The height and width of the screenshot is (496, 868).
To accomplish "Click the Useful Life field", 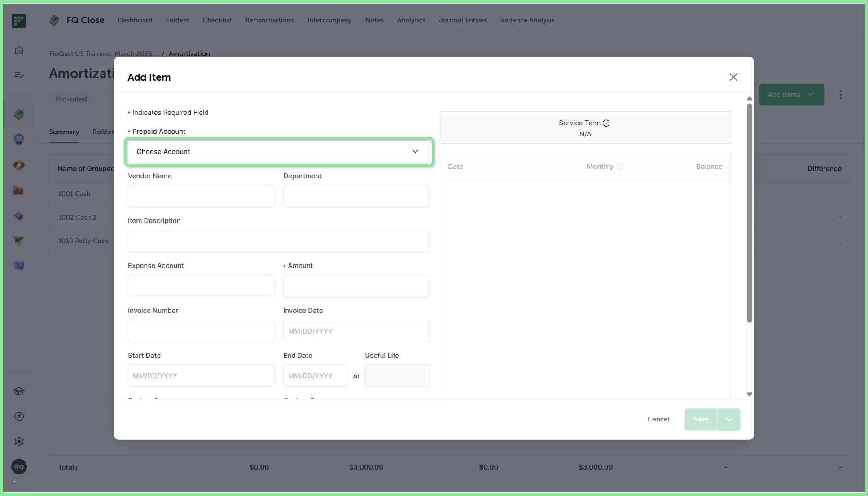I will coord(397,376).
